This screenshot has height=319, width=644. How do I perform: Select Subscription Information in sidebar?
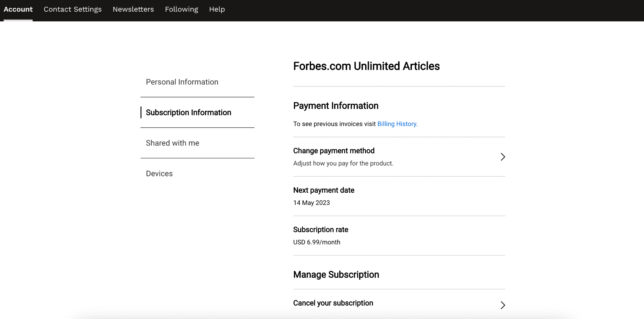(188, 113)
